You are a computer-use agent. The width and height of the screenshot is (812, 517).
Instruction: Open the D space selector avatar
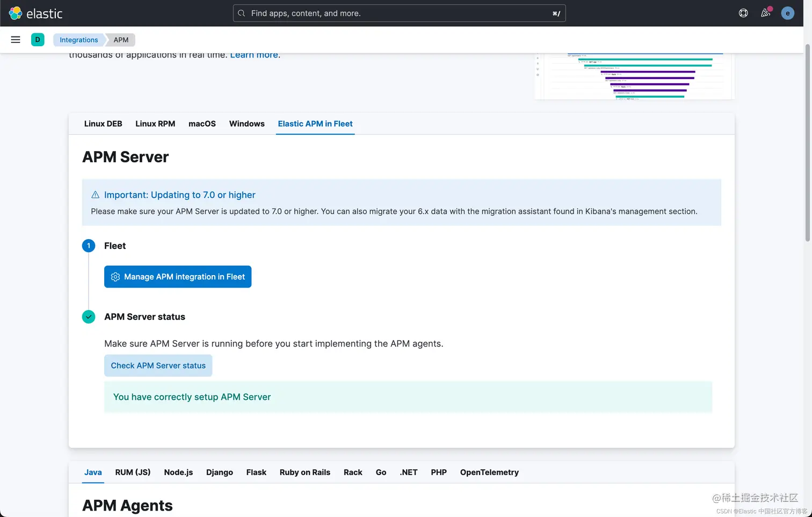[38, 40]
